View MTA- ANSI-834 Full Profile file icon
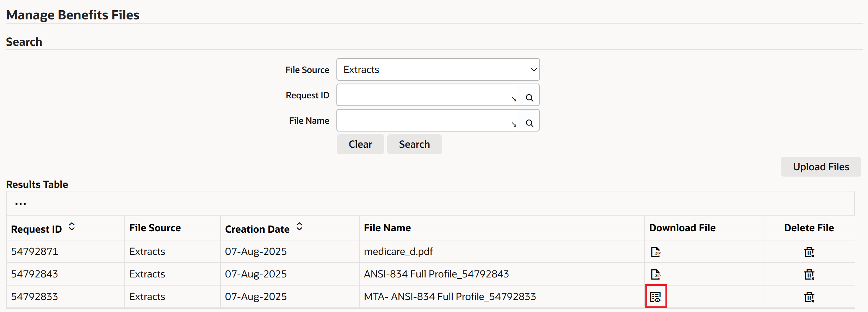The image size is (868, 312). [x=656, y=297]
